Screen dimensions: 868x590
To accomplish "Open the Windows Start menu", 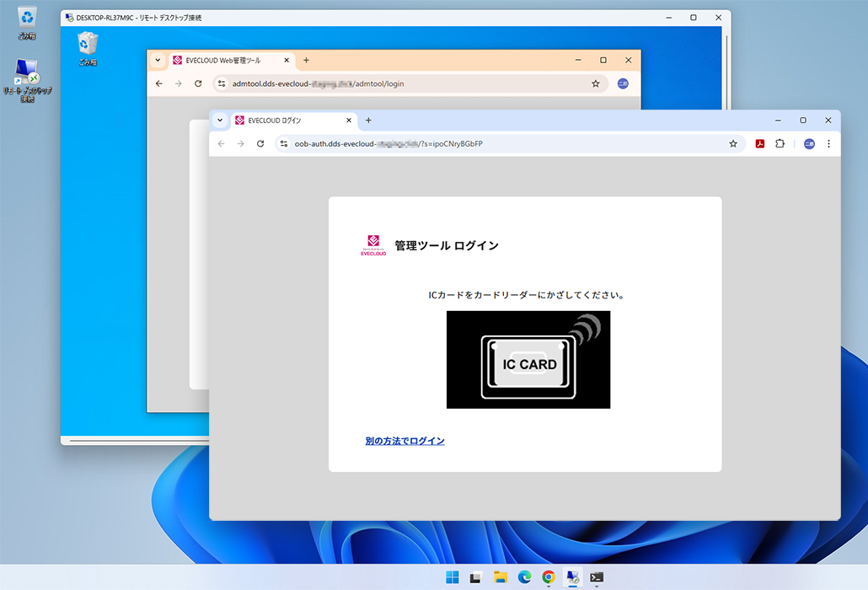I will point(453,577).
